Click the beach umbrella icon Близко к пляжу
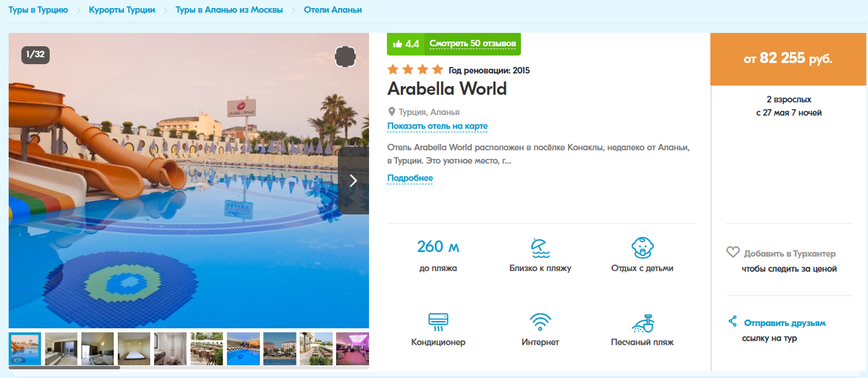The width and height of the screenshot is (868, 378). [540, 247]
